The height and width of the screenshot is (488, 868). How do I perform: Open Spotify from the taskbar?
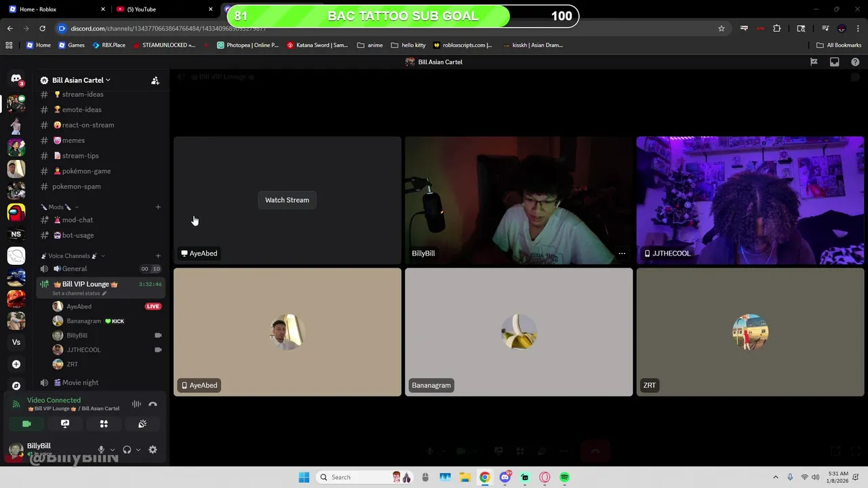tap(564, 477)
